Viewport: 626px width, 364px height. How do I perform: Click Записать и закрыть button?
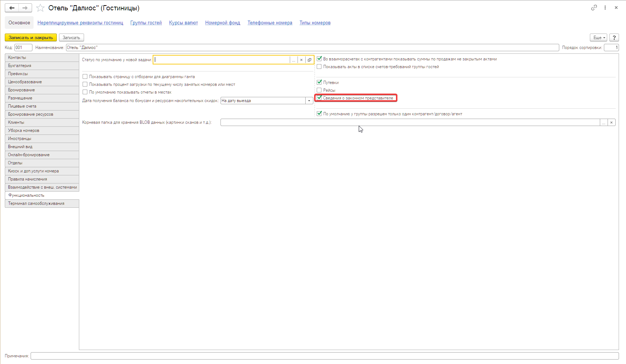31,38
